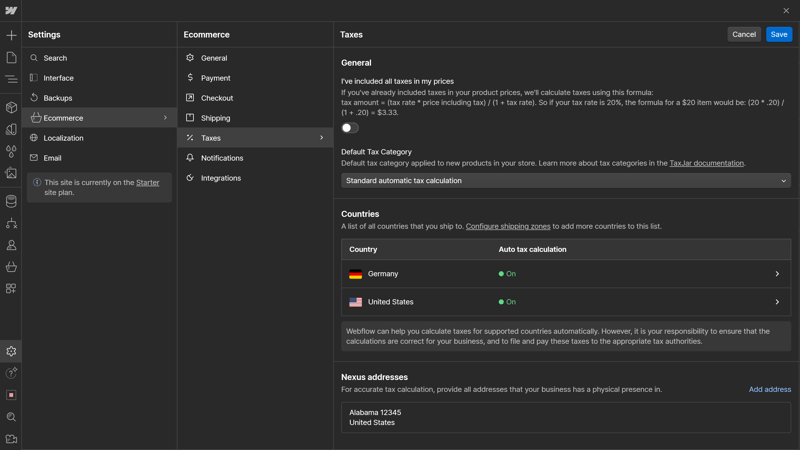Select Localization in Settings list

coord(63,138)
